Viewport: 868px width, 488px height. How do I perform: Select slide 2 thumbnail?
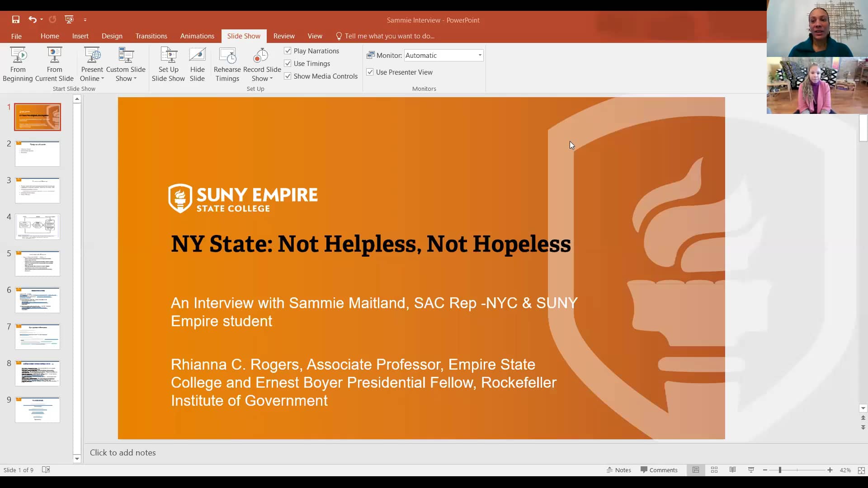[x=38, y=154]
